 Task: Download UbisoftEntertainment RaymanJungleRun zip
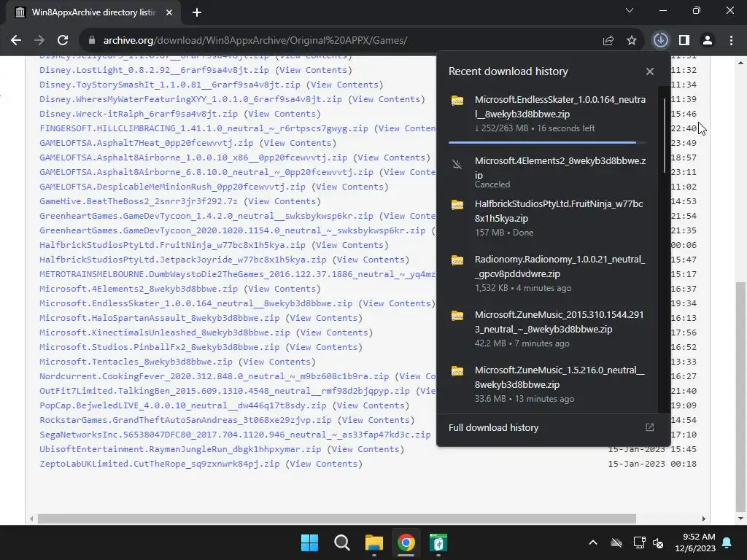coord(180,449)
